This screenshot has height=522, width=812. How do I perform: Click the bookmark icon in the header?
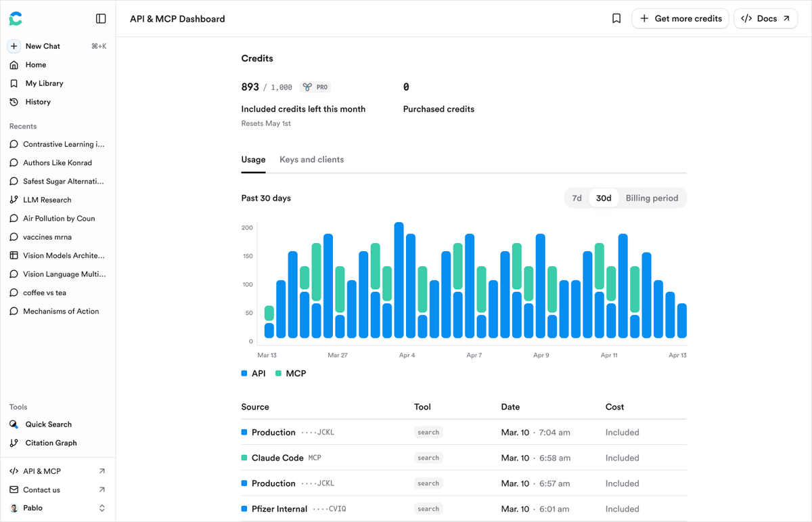[x=616, y=19]
